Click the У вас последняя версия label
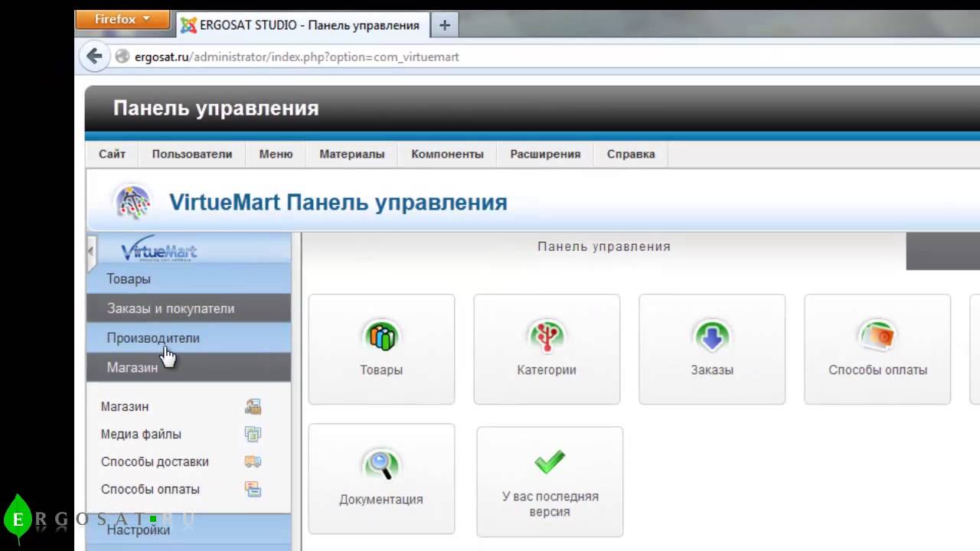This screenshot has width=980, height=551. [x=550, y=504]
